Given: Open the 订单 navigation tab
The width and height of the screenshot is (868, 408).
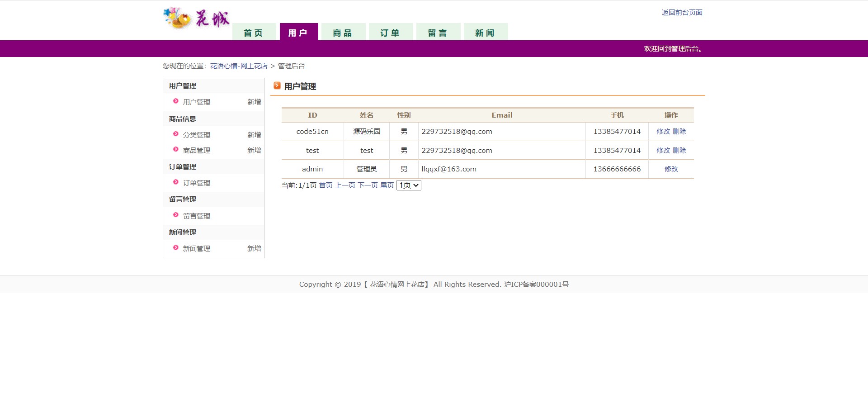Looking at the screenshot, I should 391,32.
